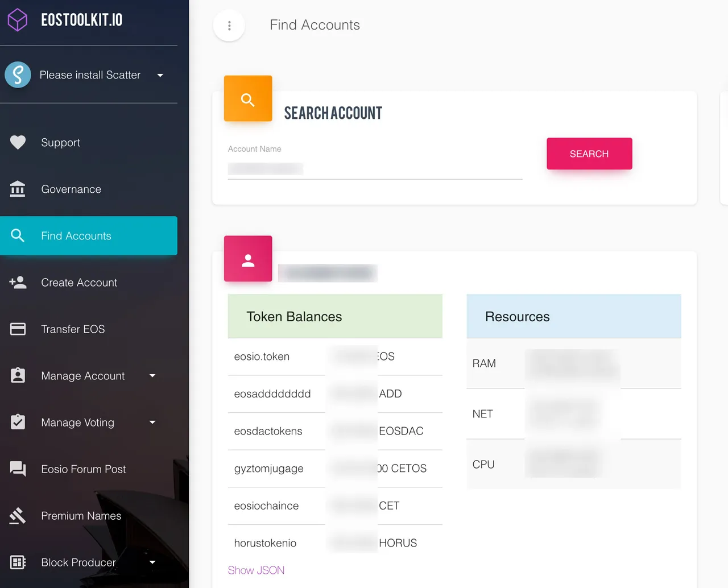
Task: Expand the Please install Scatter dropdown arrow
Action: click(x=160, y=75)
